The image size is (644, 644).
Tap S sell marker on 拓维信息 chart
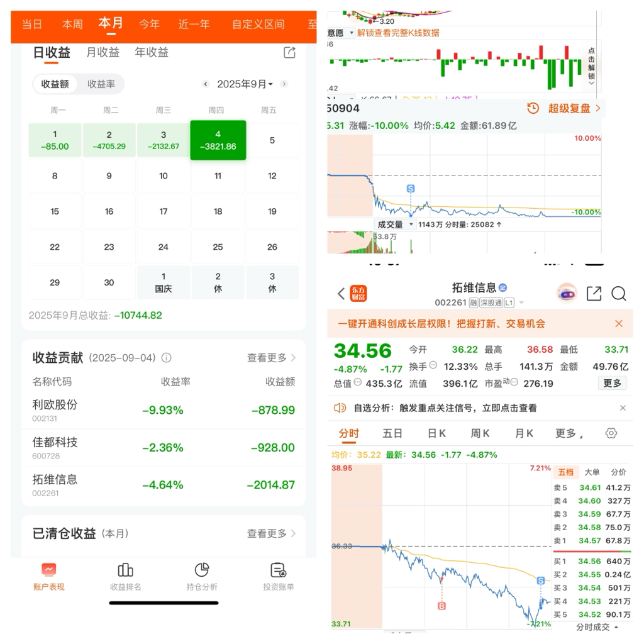pos(541,580)
